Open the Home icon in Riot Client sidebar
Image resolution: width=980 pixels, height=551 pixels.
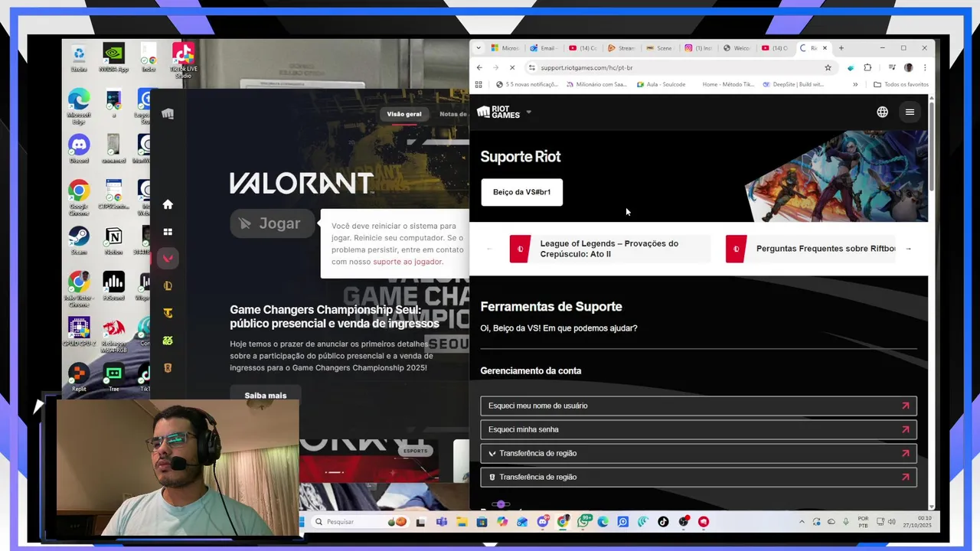168,204
